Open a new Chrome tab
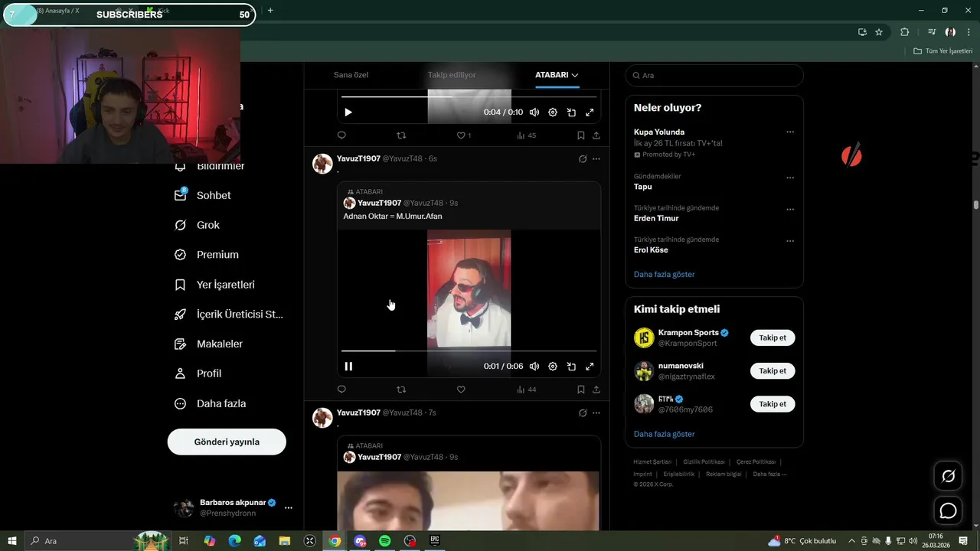Viewport: 980px width, 551px height. click(x=270, y=11)
